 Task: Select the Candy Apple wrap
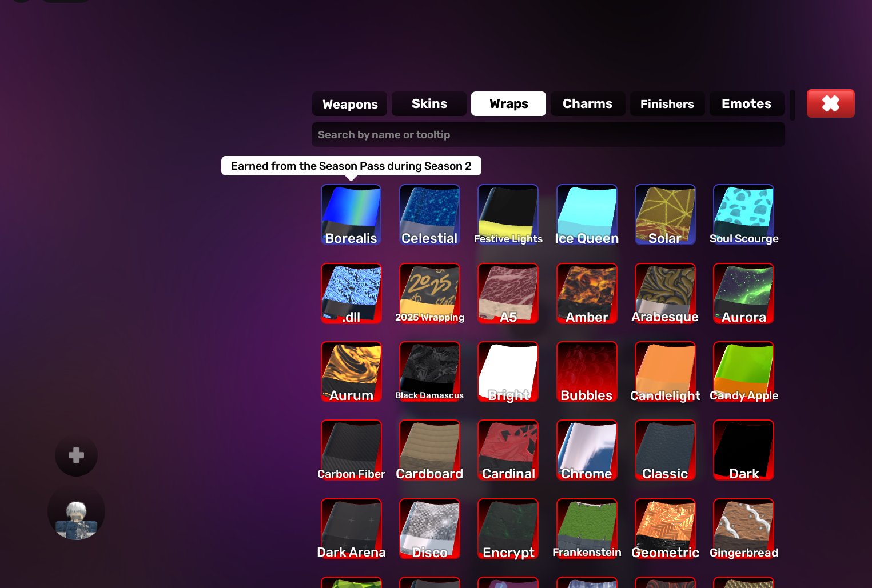coord(743,371)
